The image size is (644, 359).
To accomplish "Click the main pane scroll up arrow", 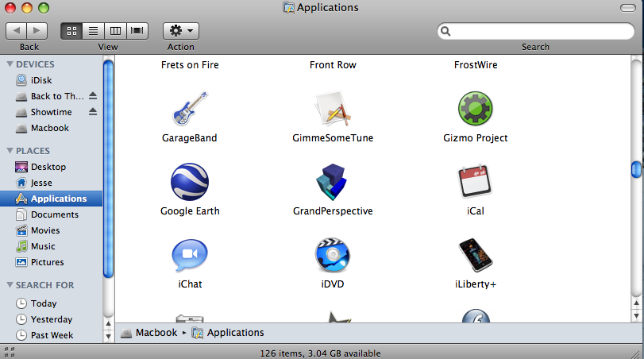I will 636,303.
